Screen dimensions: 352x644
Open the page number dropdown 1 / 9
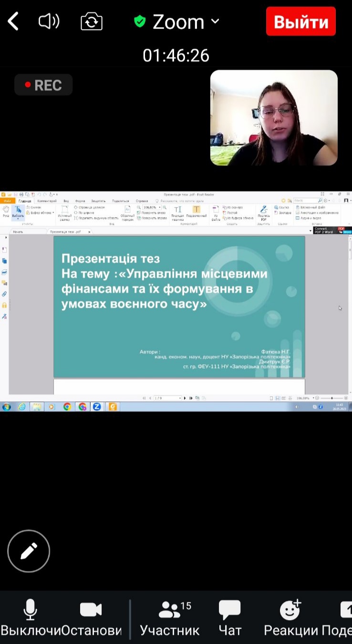point(180,398)
